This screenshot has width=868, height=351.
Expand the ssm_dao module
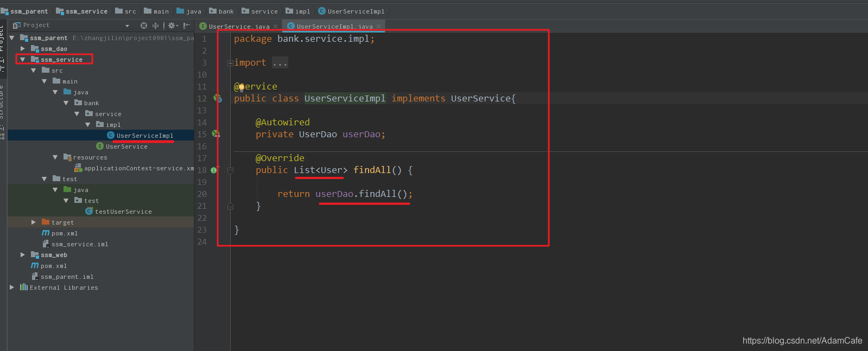coord(23,49)
